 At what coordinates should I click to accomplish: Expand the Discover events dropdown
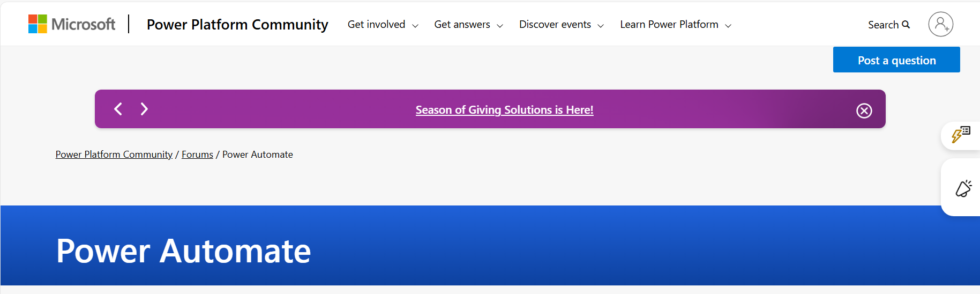tap(562, 25)
